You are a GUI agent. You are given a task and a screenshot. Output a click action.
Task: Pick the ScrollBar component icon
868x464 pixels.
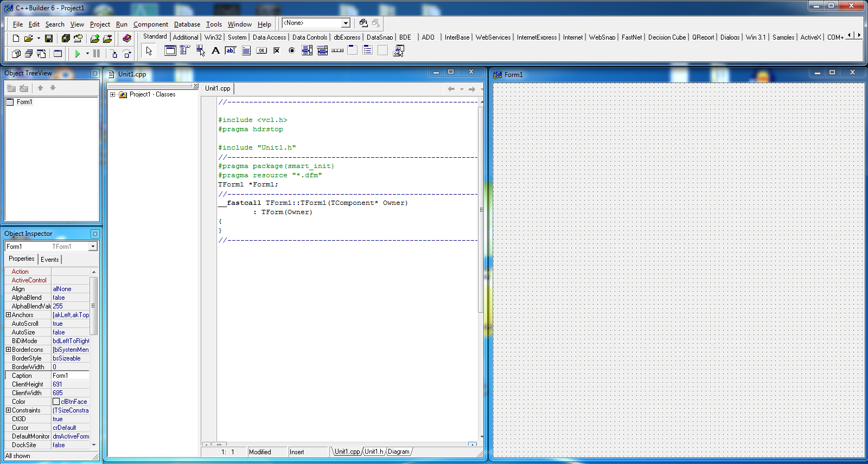[x=337, y=50]
